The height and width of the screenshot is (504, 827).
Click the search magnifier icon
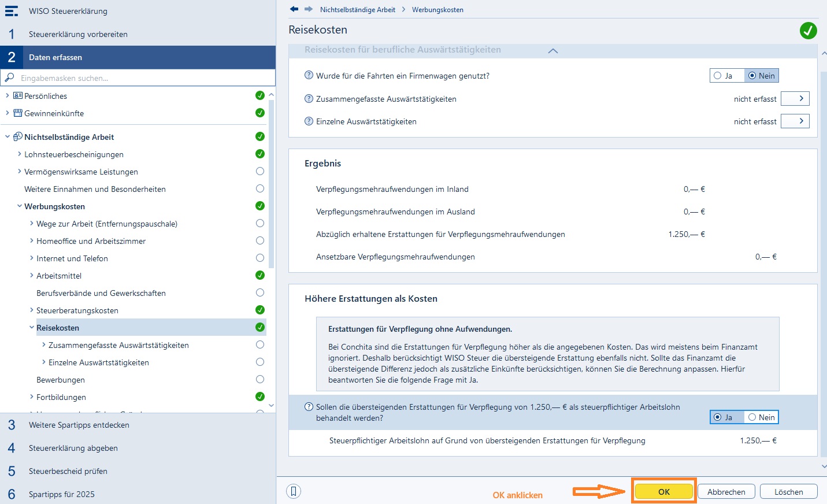pyautogui.click(x=9, y=77)
